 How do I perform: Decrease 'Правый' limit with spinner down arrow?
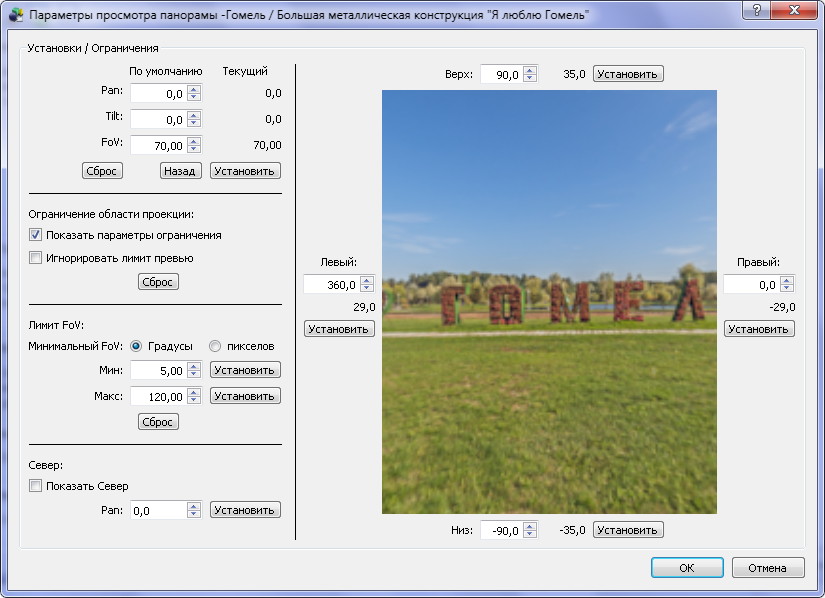tap(787, 289)
